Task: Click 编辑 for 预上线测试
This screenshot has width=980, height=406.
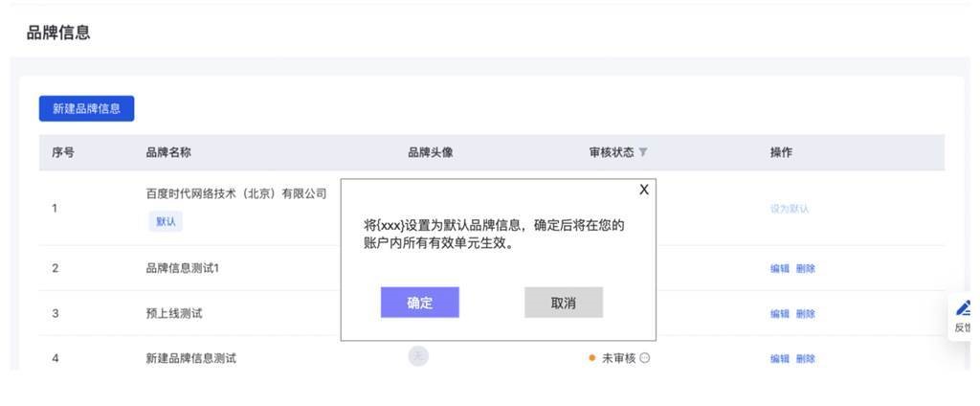Action: pyautogui.click(x=780, y=314)
